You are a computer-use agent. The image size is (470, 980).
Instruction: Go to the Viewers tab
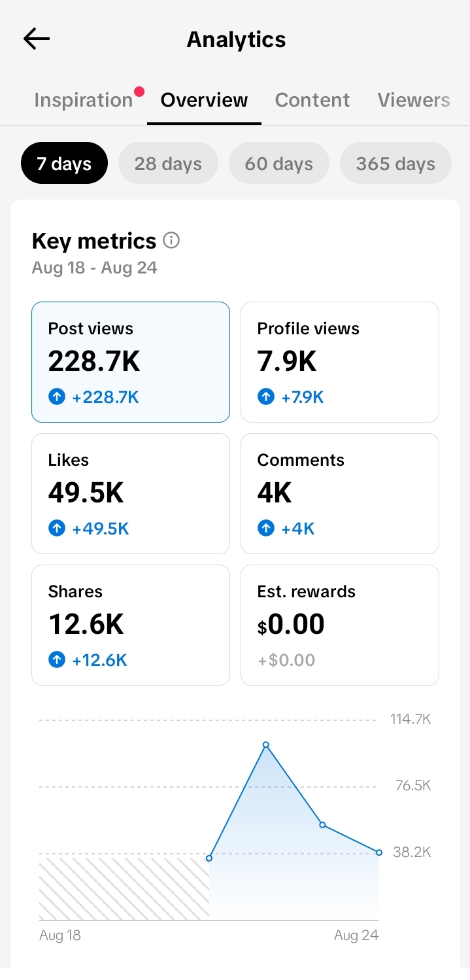[414, 100]
